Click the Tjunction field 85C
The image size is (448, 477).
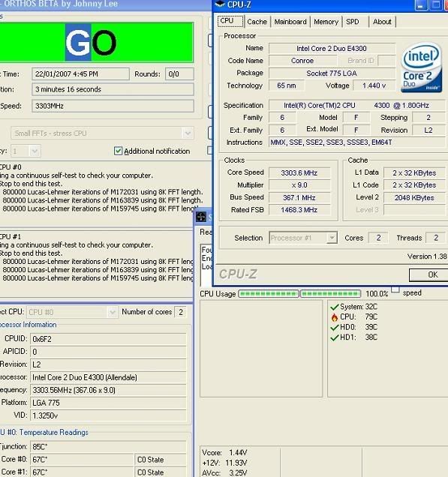[x=108, y=446]
